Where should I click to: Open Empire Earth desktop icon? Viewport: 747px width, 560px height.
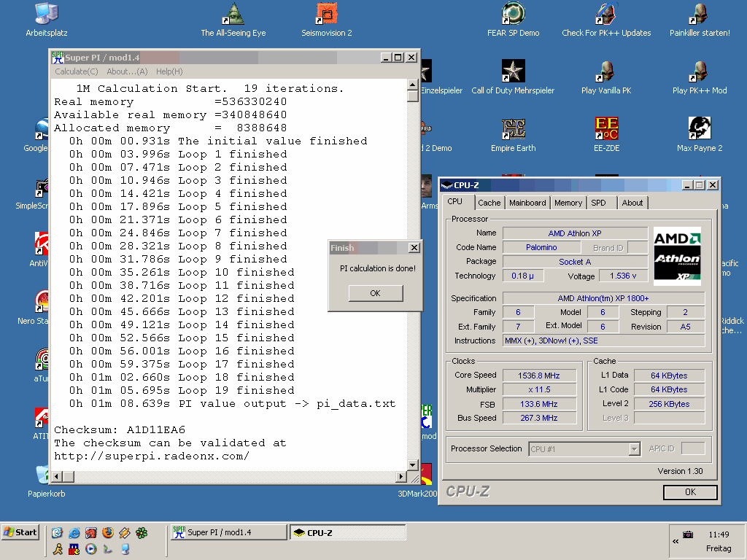pos(513,135)
